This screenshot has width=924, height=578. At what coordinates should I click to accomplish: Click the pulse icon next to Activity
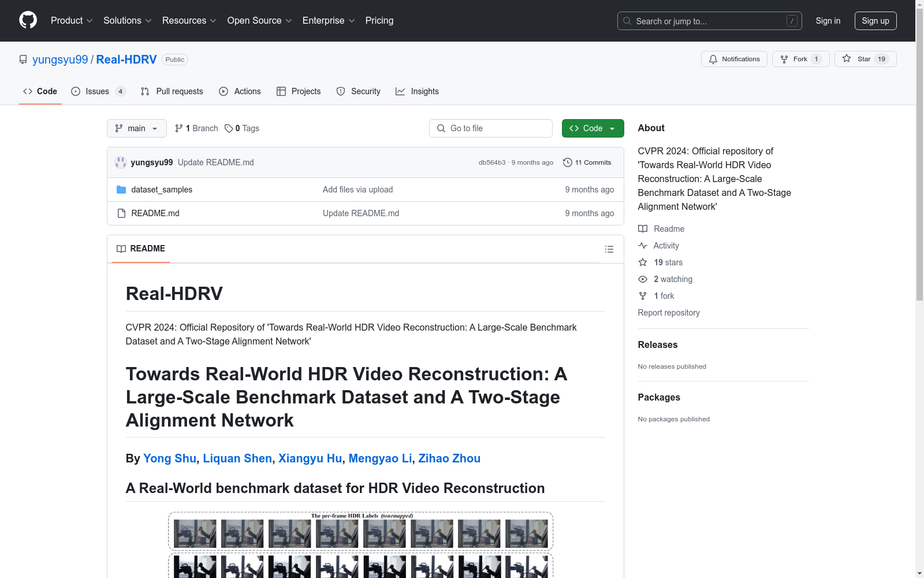tap(643, 246)
